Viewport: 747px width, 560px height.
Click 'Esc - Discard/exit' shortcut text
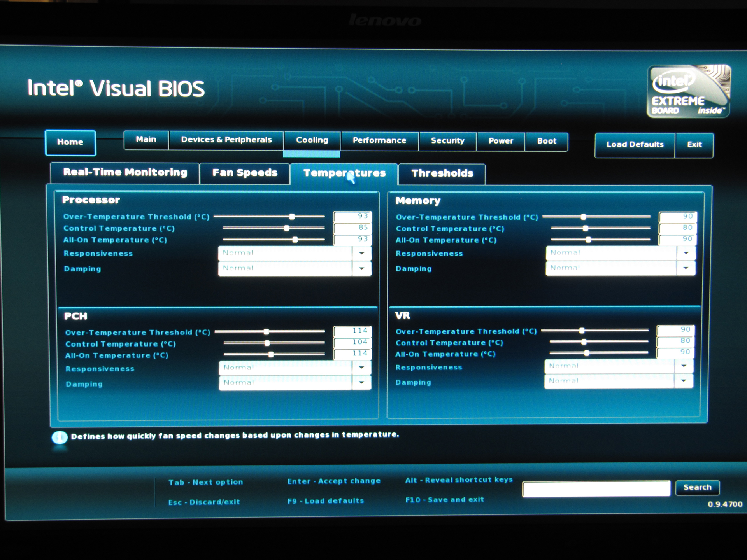click(x=204, y=502)
